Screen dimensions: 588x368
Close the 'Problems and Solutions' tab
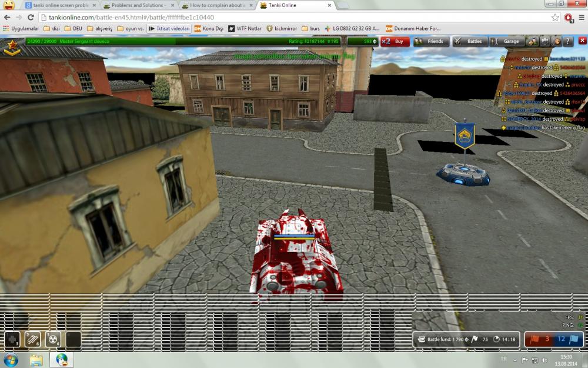click(172, 5)
